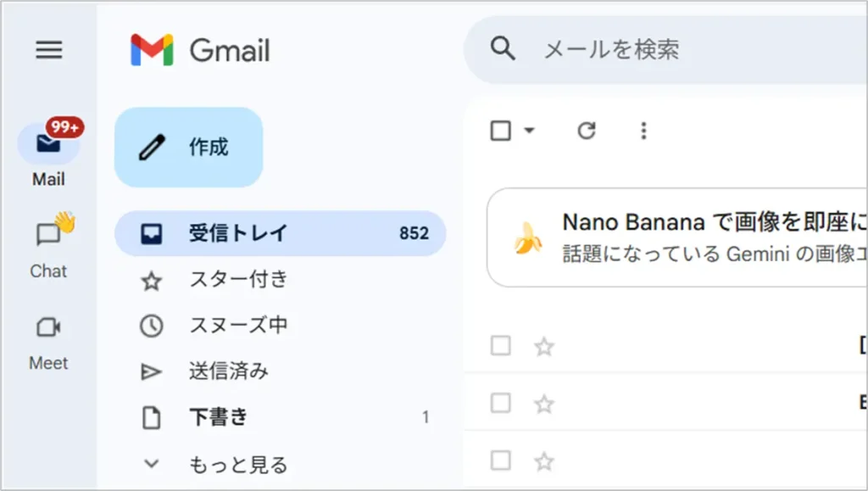
Task: Expand もっと見る to show more labels
Action: click(x=237, y=465)
